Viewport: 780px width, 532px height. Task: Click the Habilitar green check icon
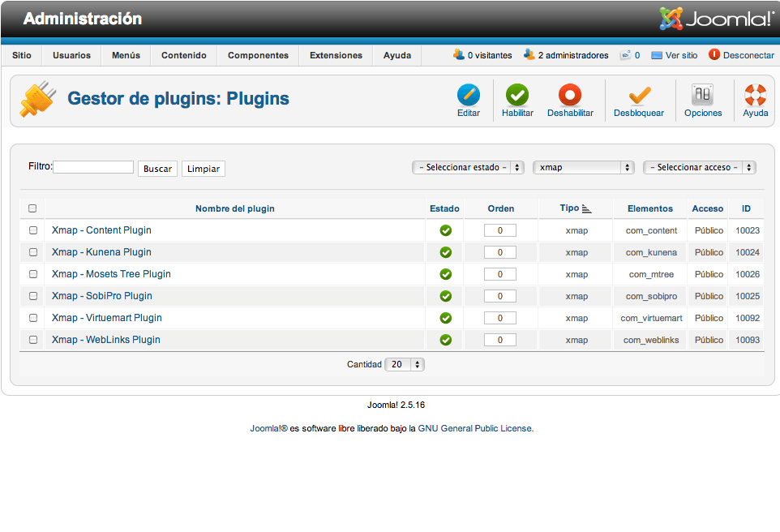click(517, 95)
